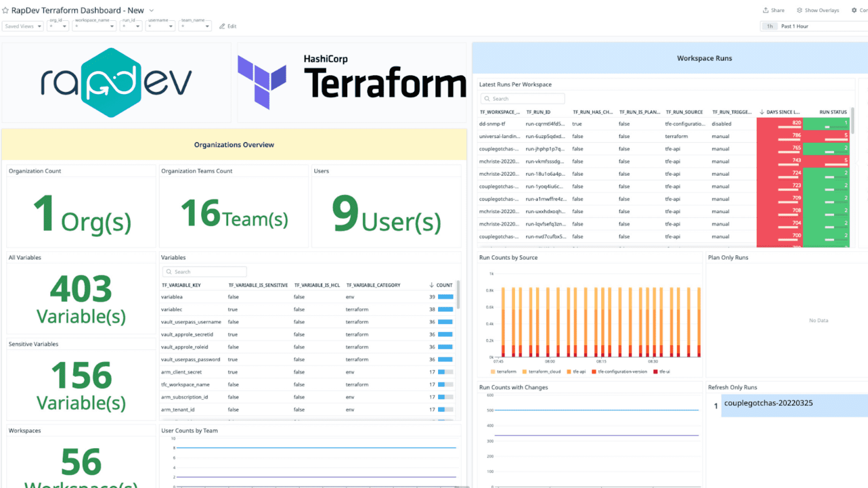868x488 pixels.
Task: Click search field in Variables table
Action: pyautogui.click(x=204, y=272)
